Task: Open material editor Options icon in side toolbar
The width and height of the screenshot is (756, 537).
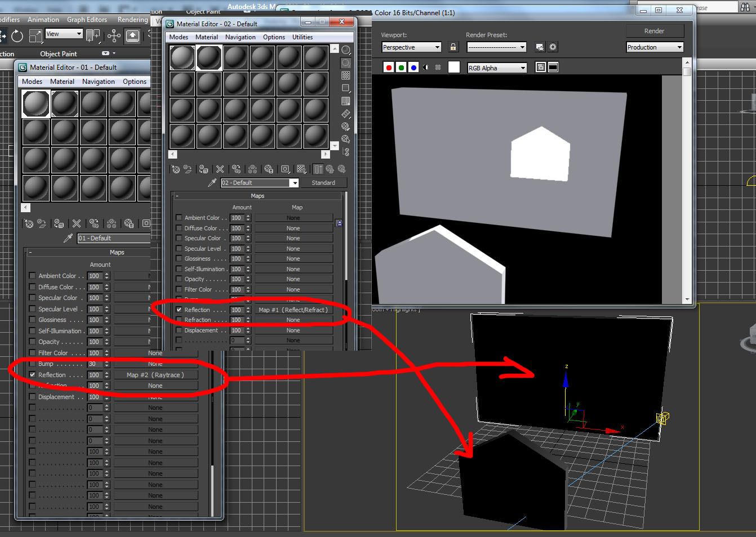Action: (346, 127)
